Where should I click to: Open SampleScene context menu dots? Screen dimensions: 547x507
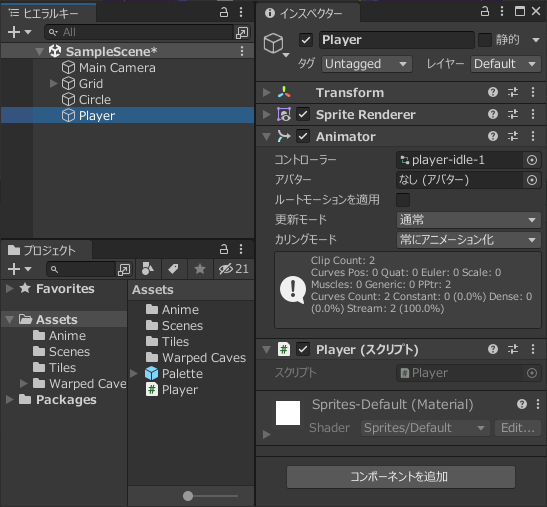242,51
